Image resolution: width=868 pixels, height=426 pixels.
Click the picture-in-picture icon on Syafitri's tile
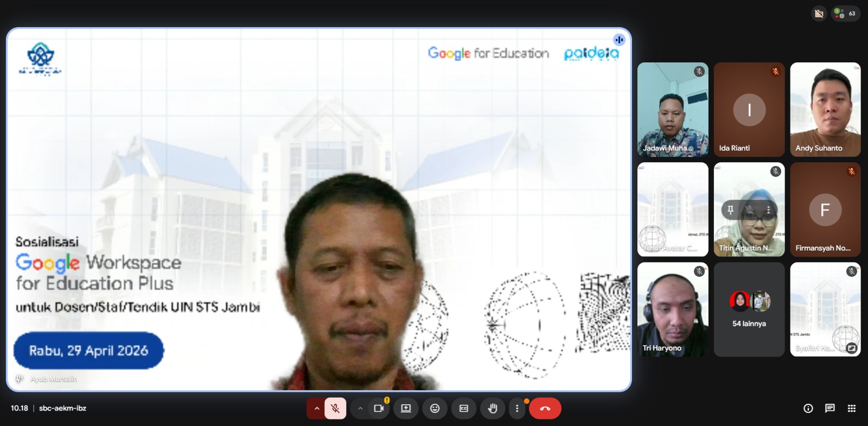(852, 348)
